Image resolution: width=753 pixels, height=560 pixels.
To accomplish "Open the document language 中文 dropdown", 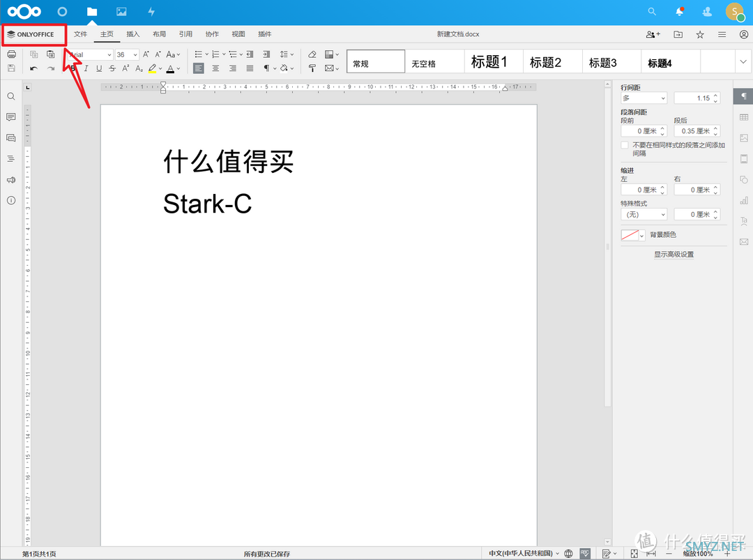I will (x=524, y=553).
